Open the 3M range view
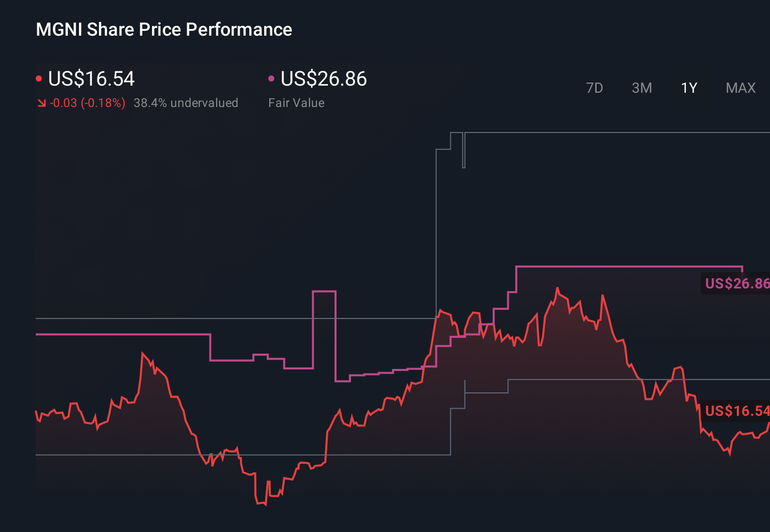770x532 pixels. pos(641,88)
